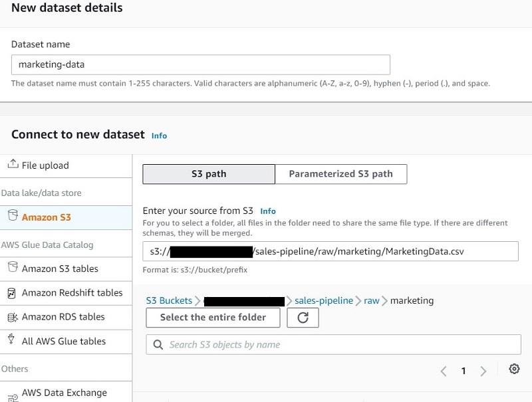Viewport: 532px width, 402px height.
Task: Choose AWS Data Exchange source
Action: [x=66, y=393]
